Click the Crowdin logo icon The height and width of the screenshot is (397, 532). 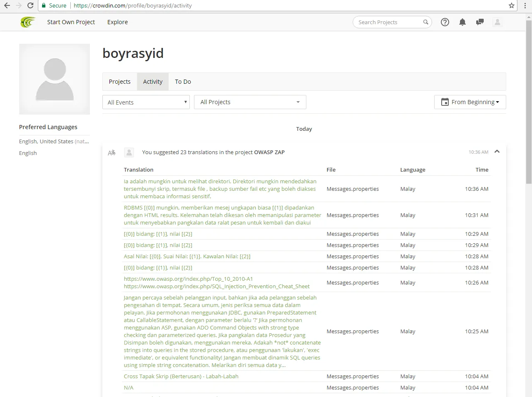(28, 22)
